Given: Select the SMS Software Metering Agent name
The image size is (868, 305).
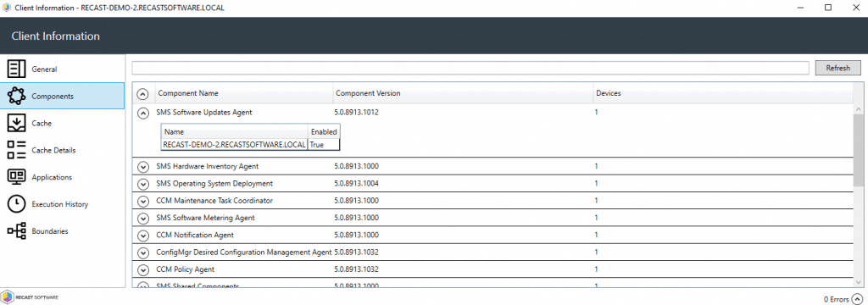Looking at the screenshot, I should point(206,218).
